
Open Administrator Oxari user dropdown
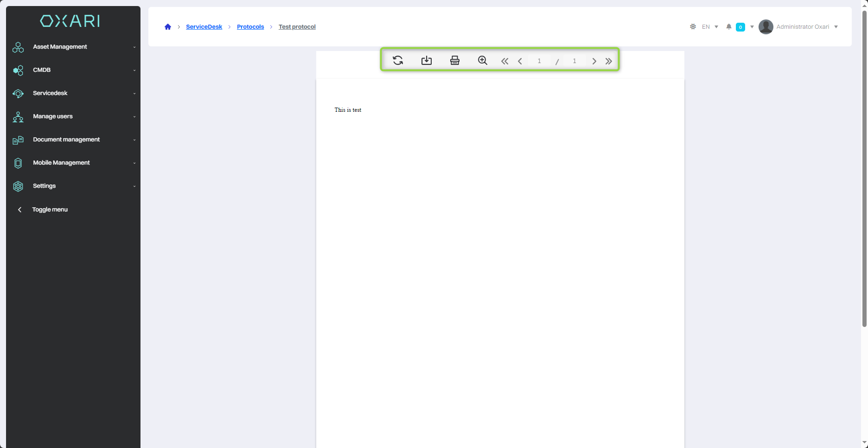[x=802, y=27]
